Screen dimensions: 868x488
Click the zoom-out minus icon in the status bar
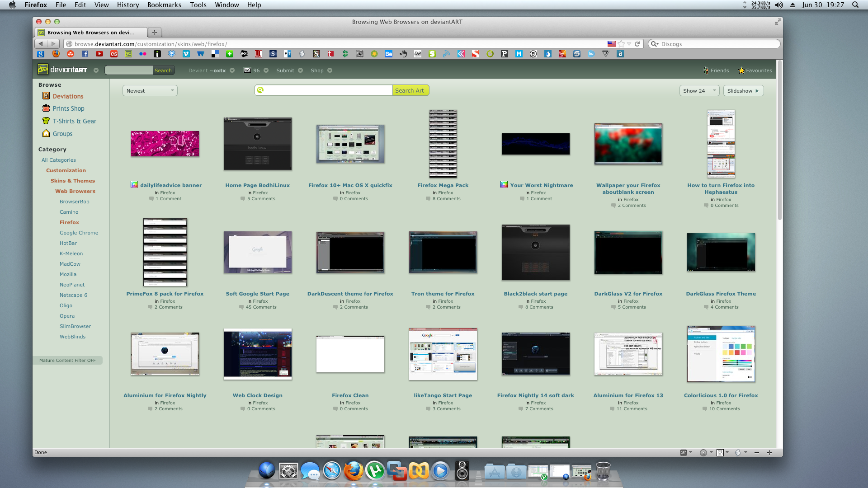757,452
